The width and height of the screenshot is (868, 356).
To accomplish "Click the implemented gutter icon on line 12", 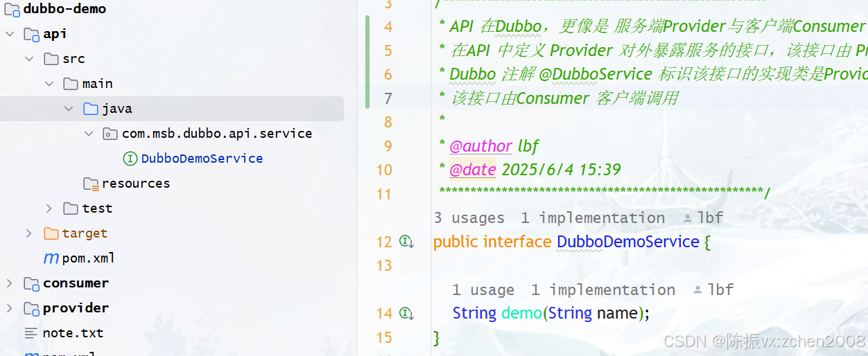I will [x=407, y=242].
